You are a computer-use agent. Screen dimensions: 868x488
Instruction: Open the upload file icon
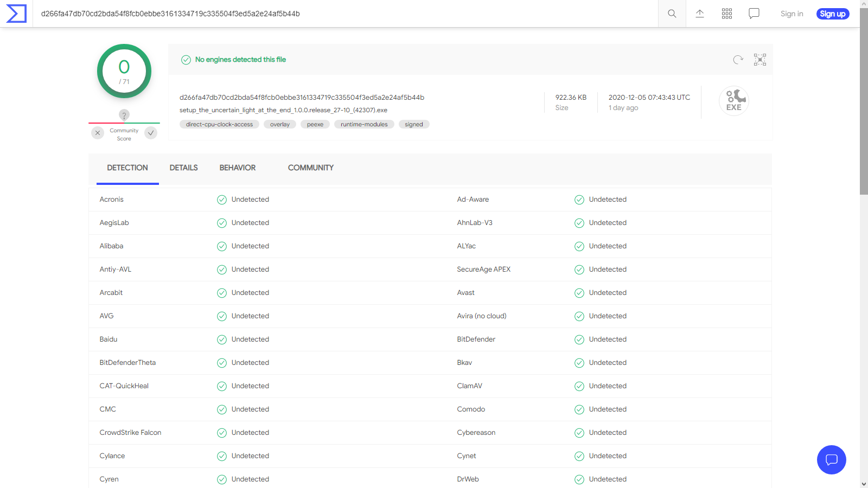[699, 14]
